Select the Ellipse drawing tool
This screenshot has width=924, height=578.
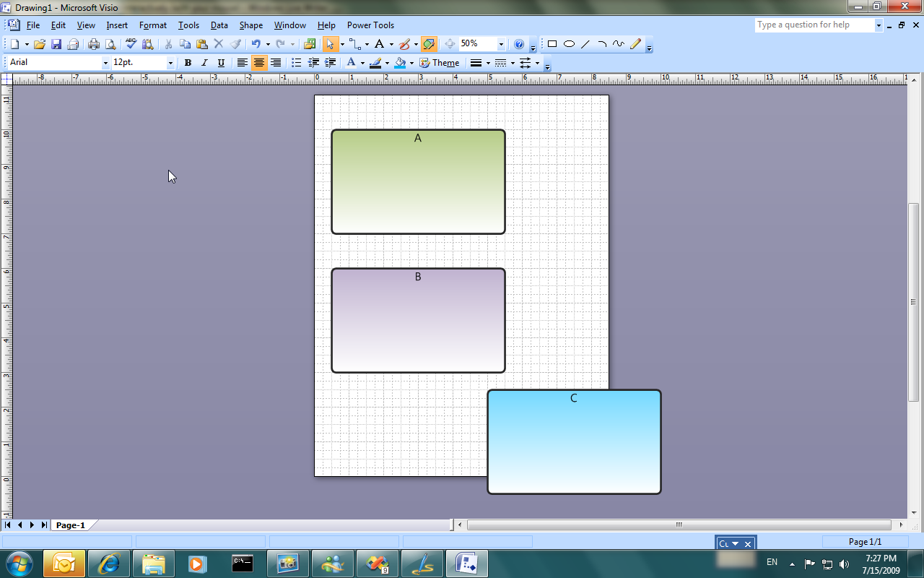pyautogui.click(x=569, y=44)
